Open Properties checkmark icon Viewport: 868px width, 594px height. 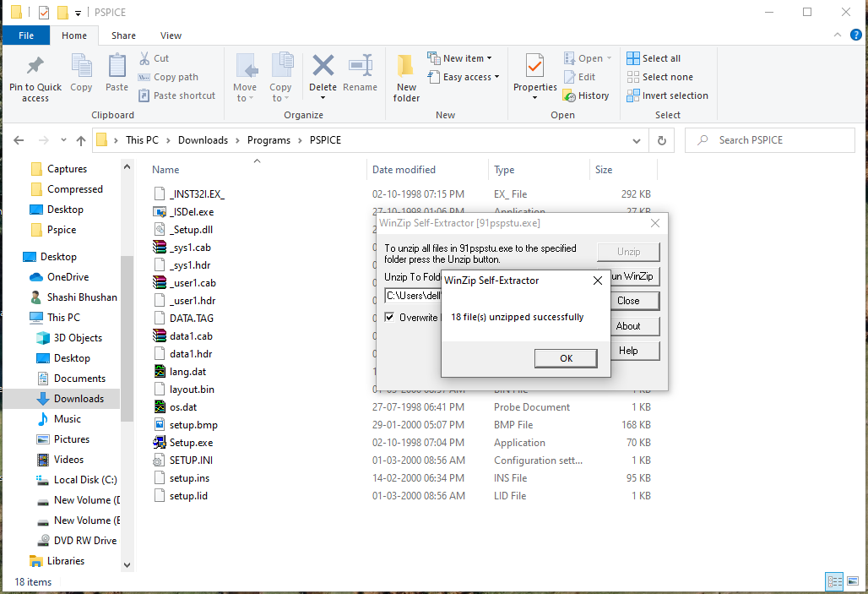click(x=534, y=66)
